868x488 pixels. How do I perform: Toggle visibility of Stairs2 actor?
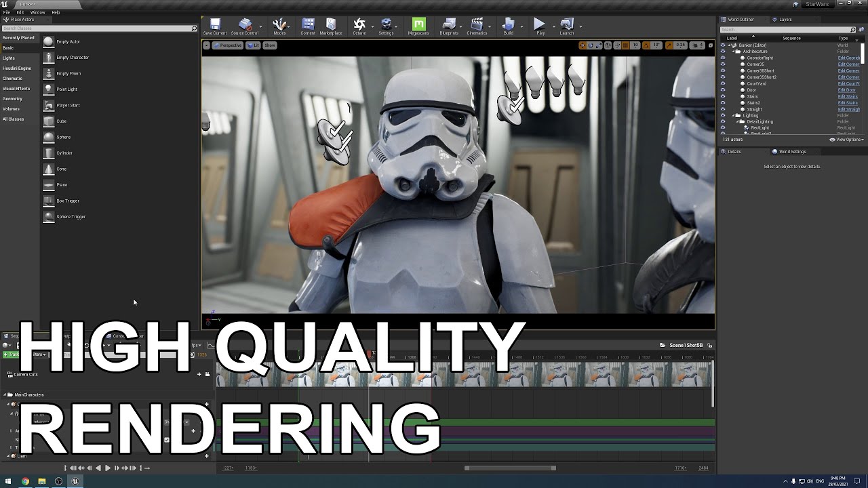tap(723, 103)
